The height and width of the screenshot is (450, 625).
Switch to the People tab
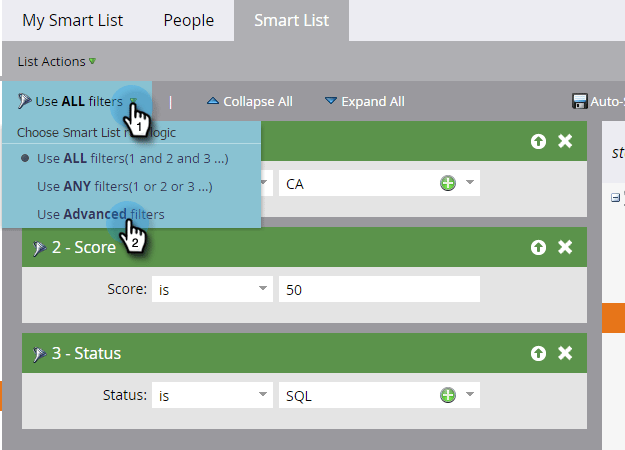[188, 20]
